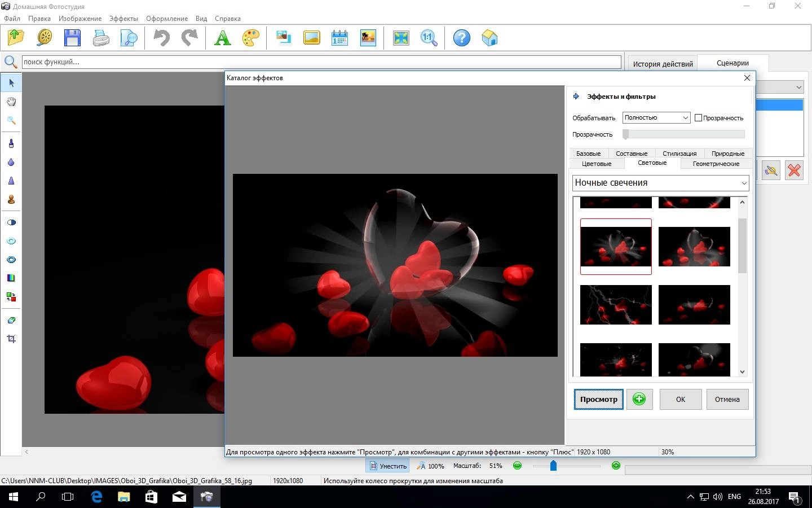Click the film reel icon in toolbar
The width and height of the screenshot is (812, 508).
pyautogui.click(x=45, y=38)
